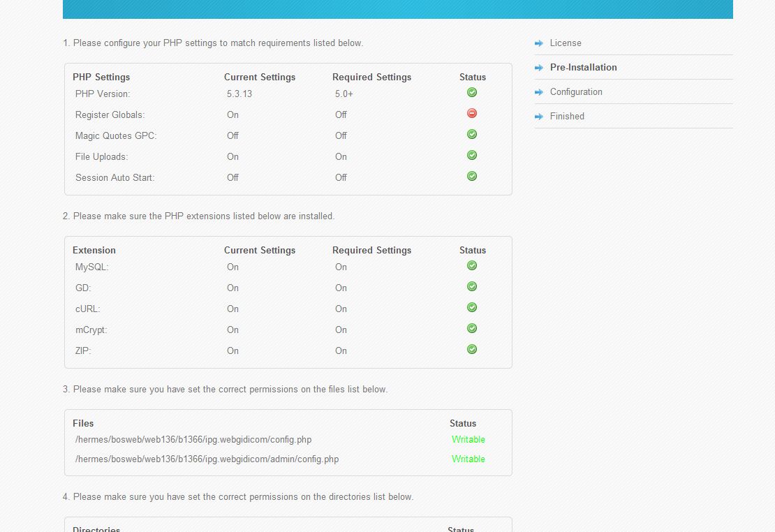Click the ZIP extension label
Screen dimensions: 775x532
coord(83,350)
